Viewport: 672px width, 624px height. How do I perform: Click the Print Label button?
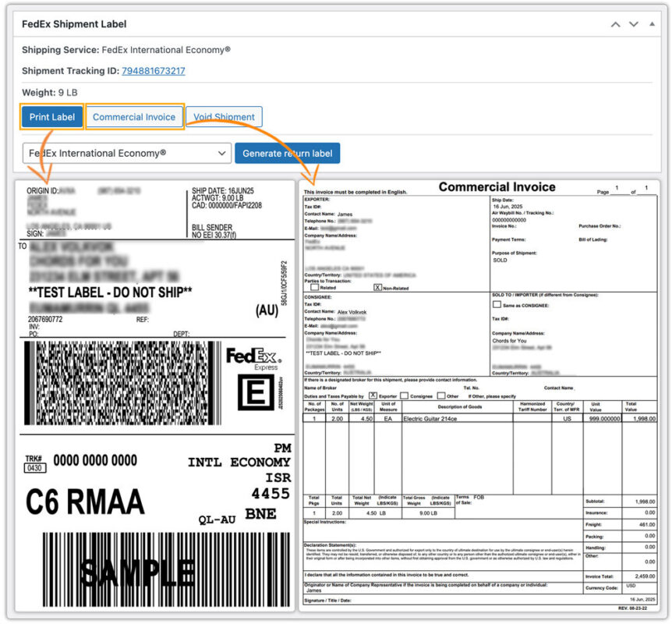52,117
